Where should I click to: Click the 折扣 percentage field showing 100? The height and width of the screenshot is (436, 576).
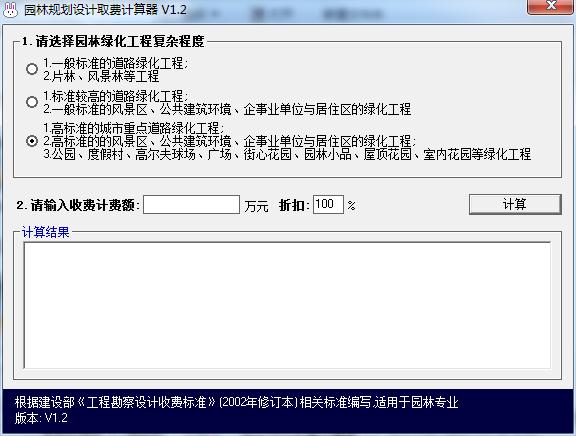tap(328, 205)
